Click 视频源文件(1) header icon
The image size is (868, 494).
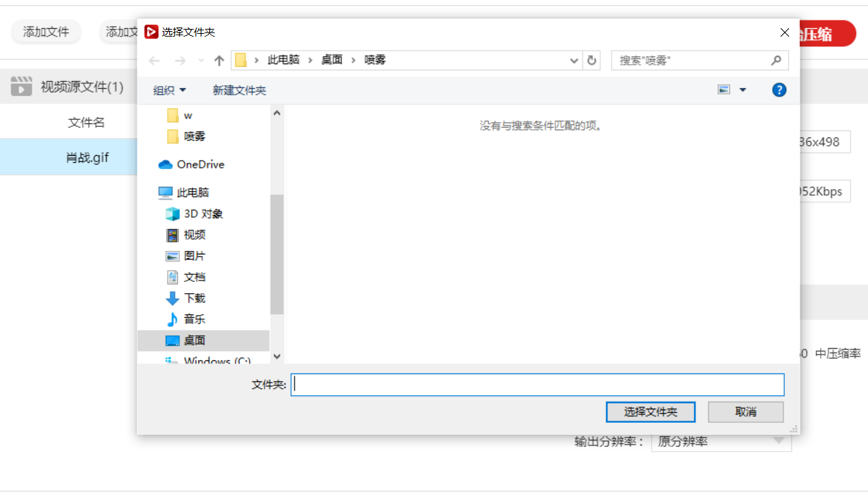coord(22,87)
